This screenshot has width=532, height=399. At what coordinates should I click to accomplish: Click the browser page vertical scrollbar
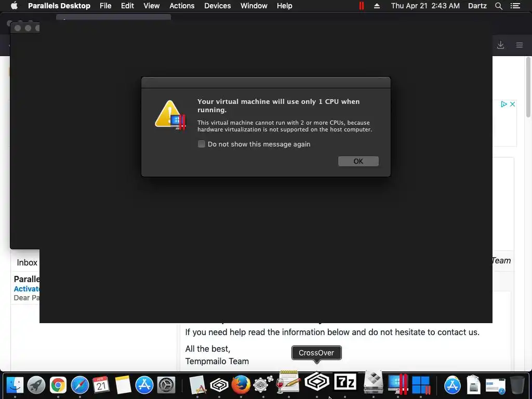(x=528, y=87)
